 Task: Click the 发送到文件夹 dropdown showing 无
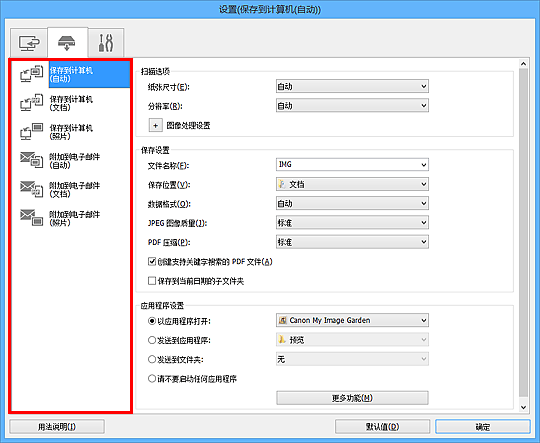(352, 359)
